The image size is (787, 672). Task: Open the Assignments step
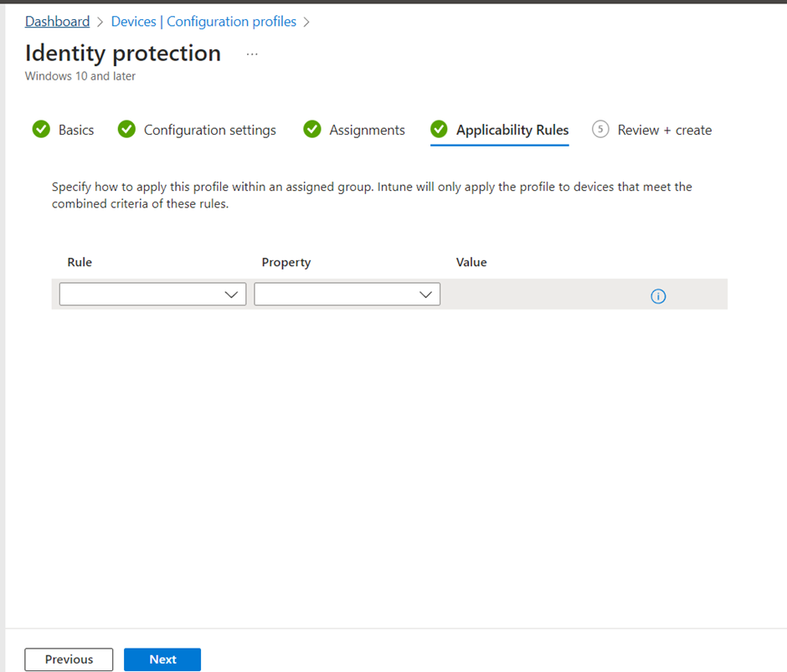pyautogui.click(x=354, y=130)
